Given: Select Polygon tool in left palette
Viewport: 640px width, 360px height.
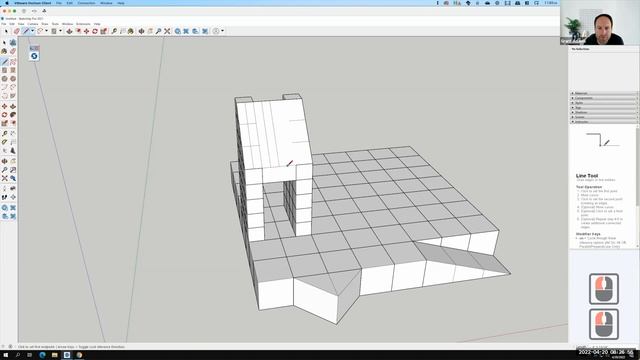Looking at the screenshot, I should (x=13, y=79).
